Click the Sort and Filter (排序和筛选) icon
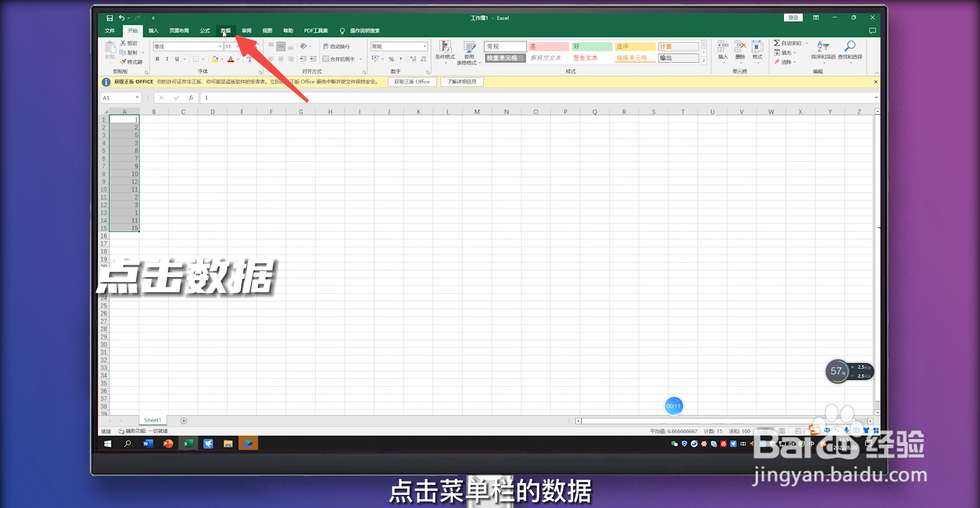The image size is (980, 508). point(823,51)
